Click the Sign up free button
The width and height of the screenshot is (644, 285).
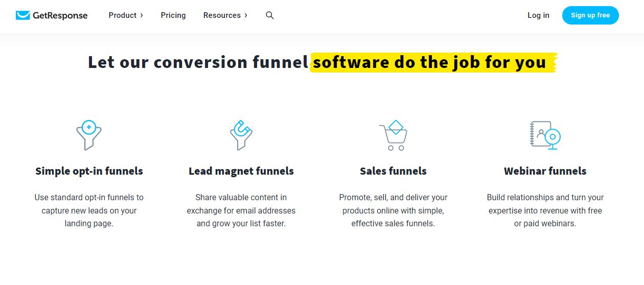pos(590,15)
